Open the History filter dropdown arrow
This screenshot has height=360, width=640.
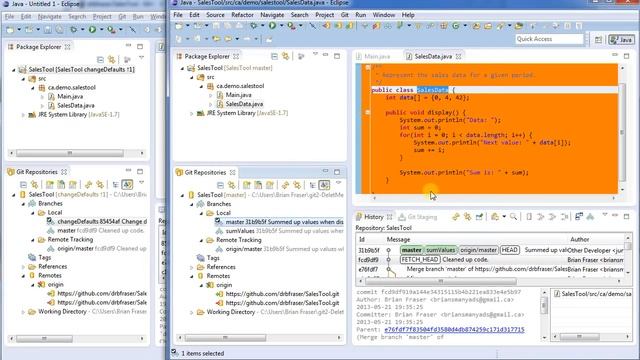(504, 217)
